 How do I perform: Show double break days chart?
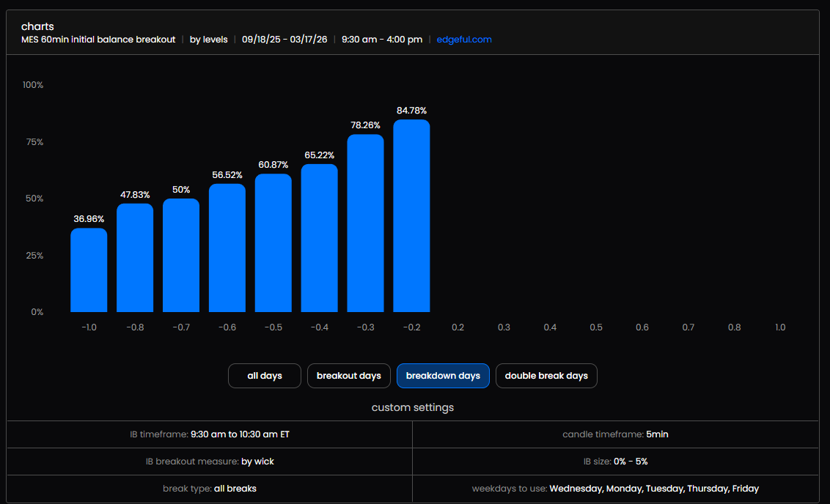click(546, 376)
